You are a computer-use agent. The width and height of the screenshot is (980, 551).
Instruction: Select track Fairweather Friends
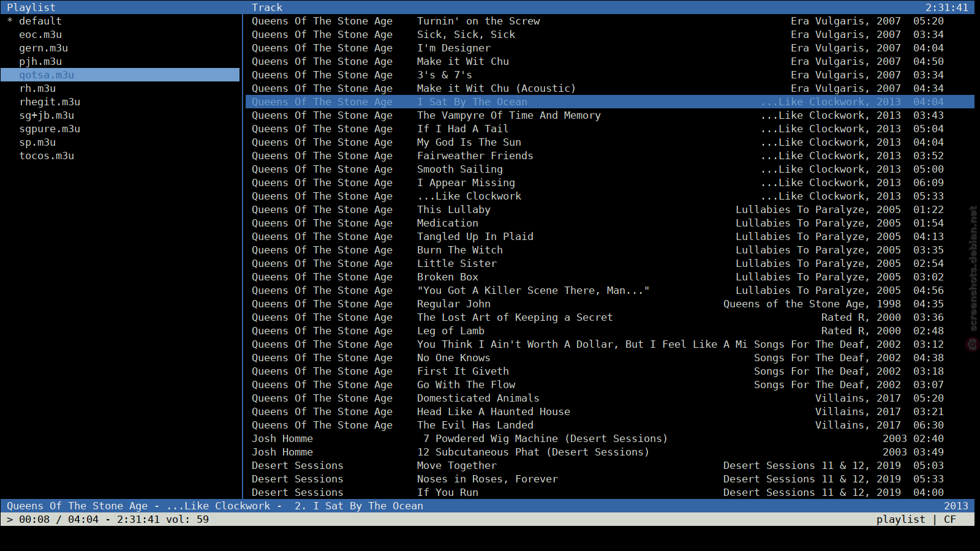610,156
